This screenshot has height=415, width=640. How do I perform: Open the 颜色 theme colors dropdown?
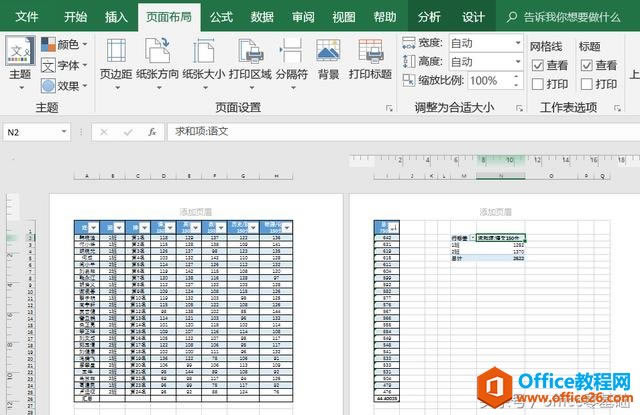[66, 45]
